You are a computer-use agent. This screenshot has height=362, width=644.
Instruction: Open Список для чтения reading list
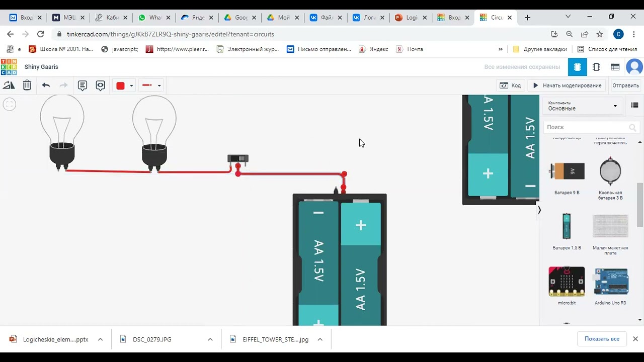tap(607, 49)
